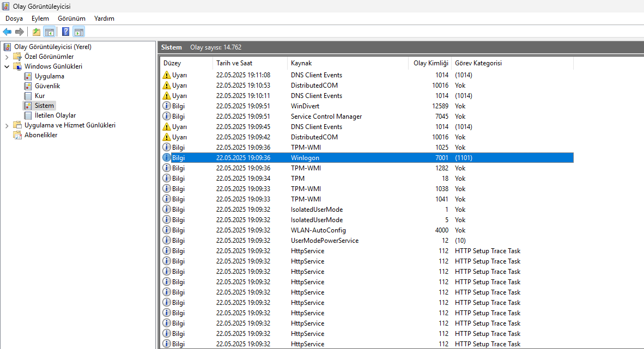Viewport: 644px width, 349px height.
Task: Go forward using the toolbar forward arrow
Action: tap(19, 32)
